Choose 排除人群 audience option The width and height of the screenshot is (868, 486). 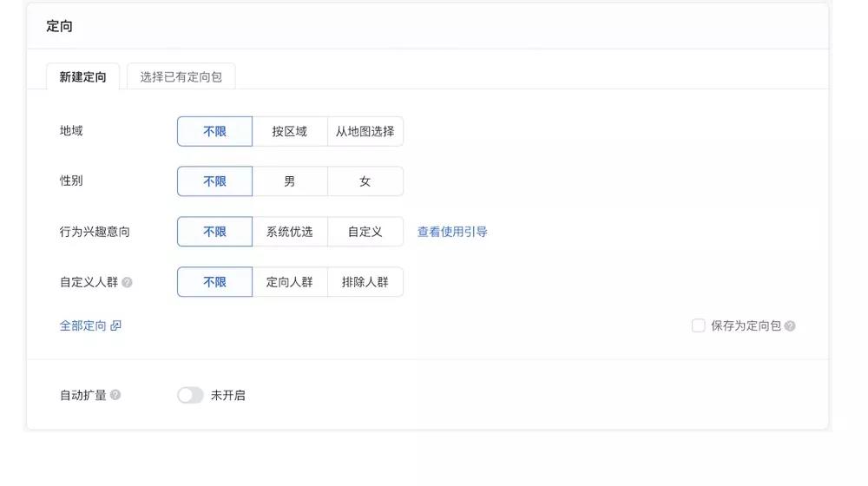(365, 282)
